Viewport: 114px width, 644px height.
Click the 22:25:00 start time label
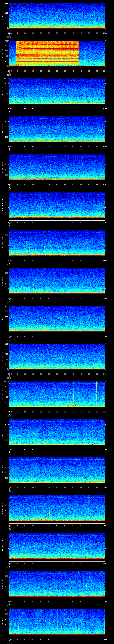[x=9, y=450]
